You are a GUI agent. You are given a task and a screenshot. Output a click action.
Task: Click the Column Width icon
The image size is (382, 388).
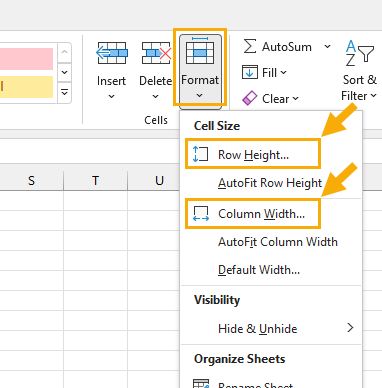click(x=201, y=214)
